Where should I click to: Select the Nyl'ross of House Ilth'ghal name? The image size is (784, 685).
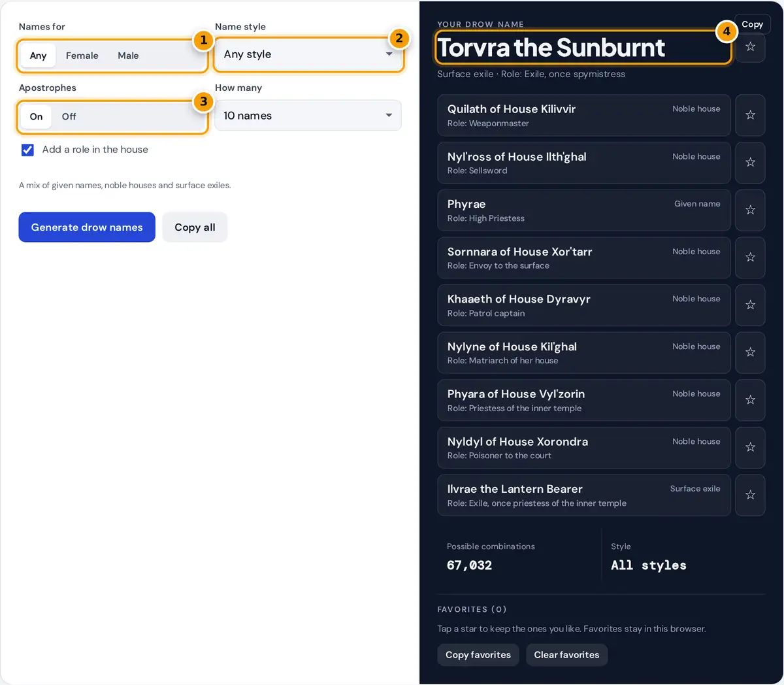click(x=517, y=157)
